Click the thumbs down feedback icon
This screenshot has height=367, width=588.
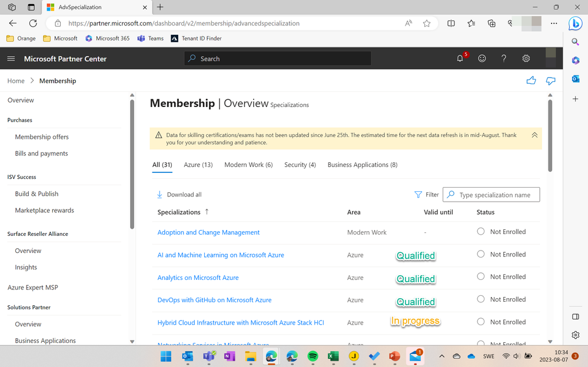click(550, 81)
